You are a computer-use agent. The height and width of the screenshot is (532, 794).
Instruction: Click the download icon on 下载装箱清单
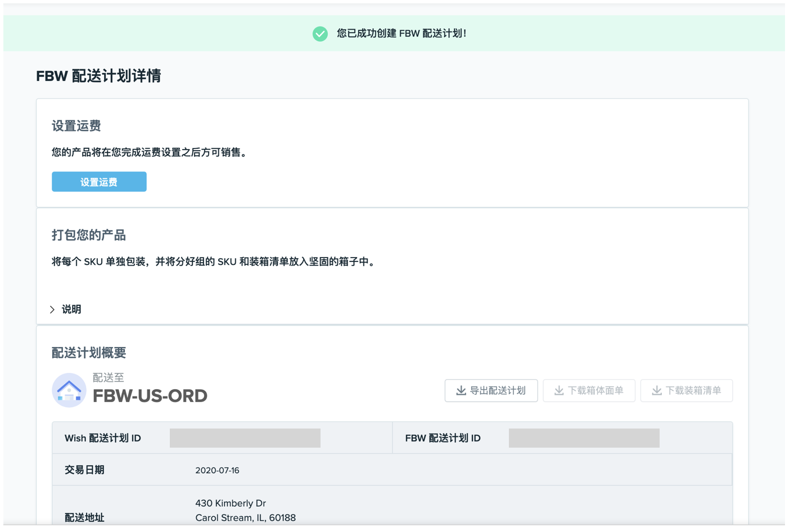(656, 390)
